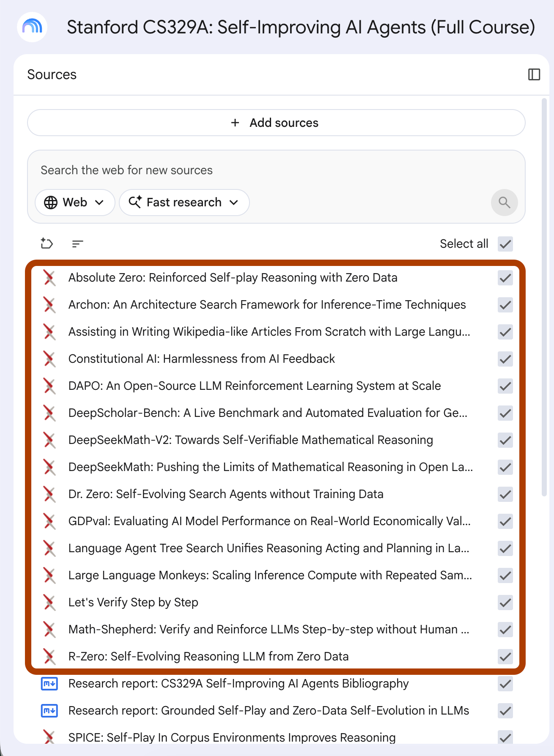Open the Web source type dropdown

coord(75,203)
